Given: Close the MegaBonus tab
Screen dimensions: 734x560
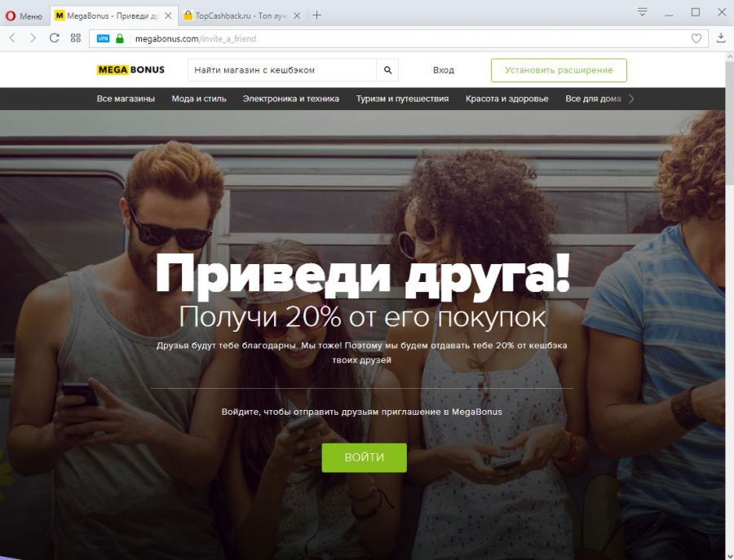Looking at the screenshot, I should (x=168, y=15).
